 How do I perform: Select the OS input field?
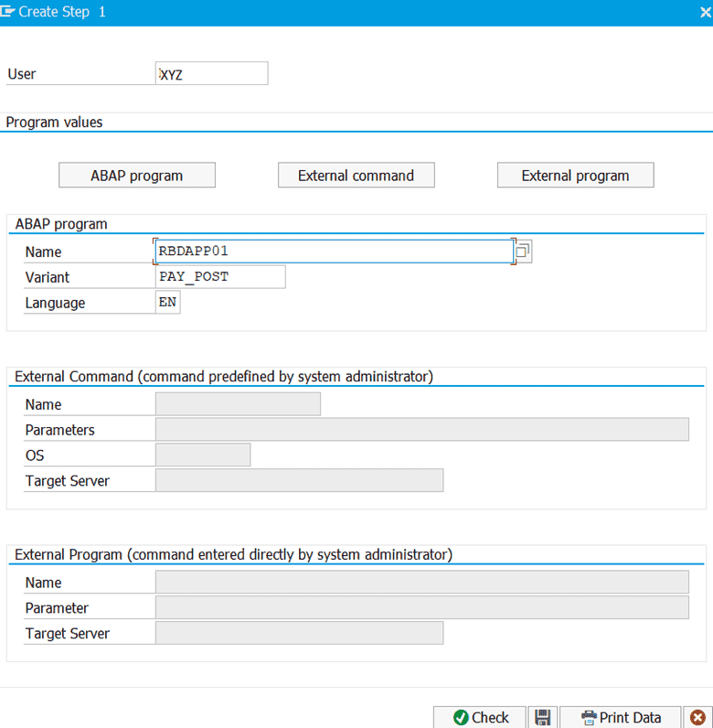pyautogui.click(x=203, y=455)
